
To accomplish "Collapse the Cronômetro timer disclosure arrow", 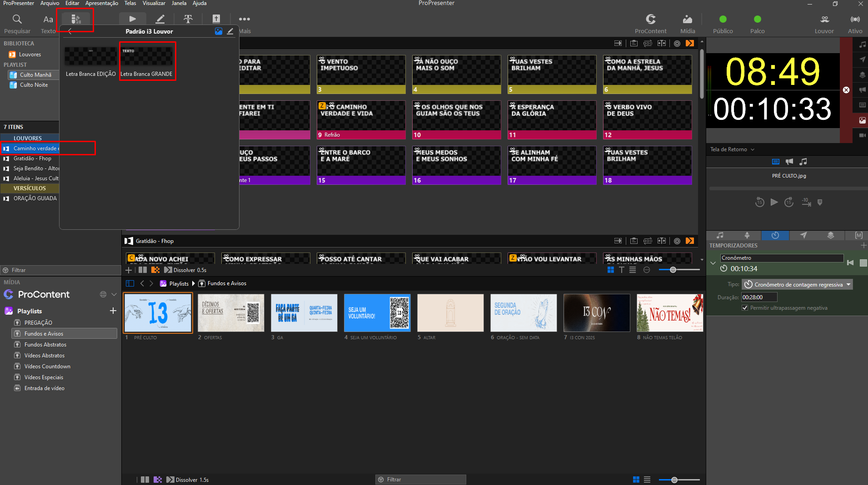I will pyautogui.click(x=713, y=262).
